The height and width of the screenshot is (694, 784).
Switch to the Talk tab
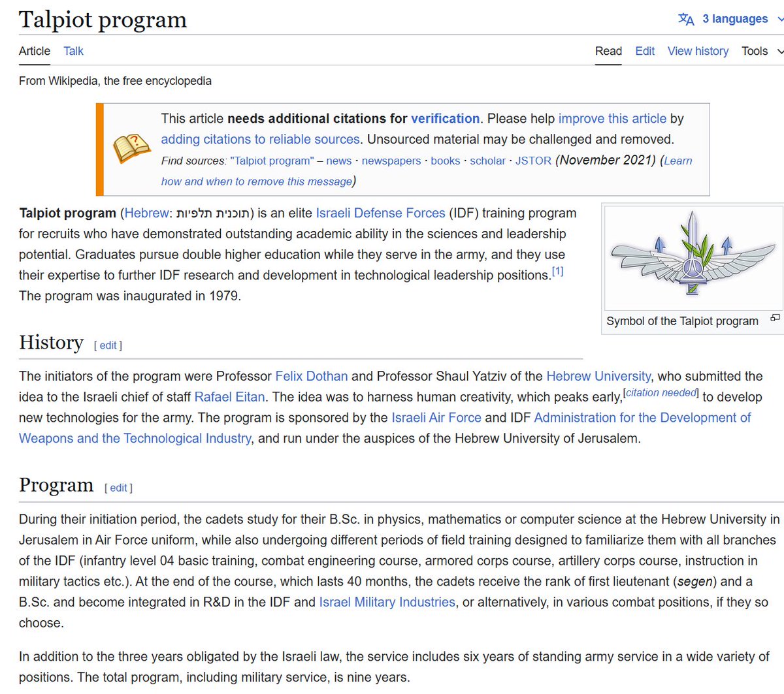[73, 51]
